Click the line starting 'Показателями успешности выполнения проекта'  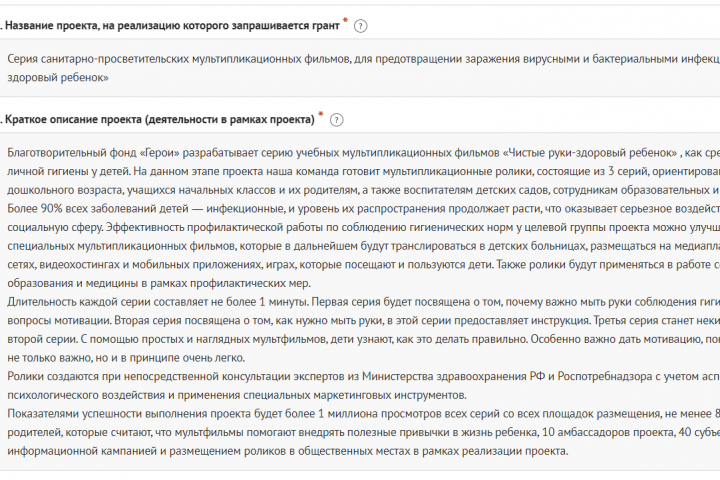click(x=363, y=414)
